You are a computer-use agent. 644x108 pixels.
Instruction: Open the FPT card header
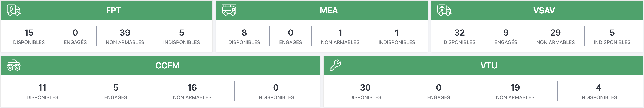tap(113, 11)
